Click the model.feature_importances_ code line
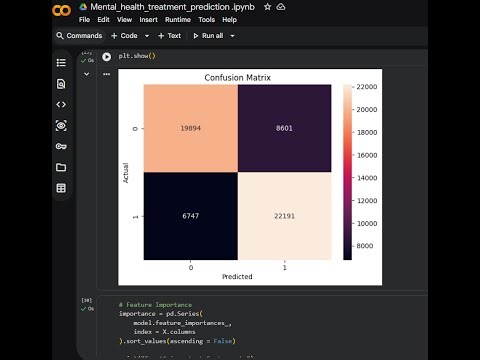The height and width of the screenshot is (360, 480). [x=182, y=323]
